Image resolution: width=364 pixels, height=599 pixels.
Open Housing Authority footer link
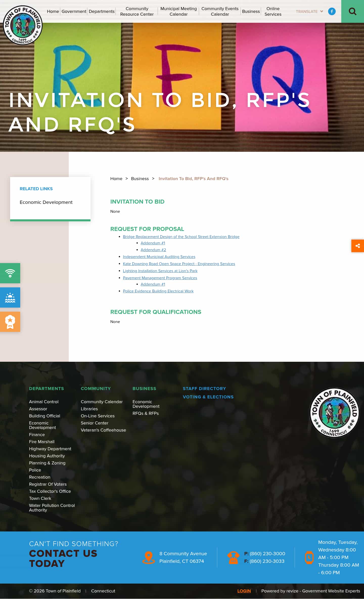point(47,456)
